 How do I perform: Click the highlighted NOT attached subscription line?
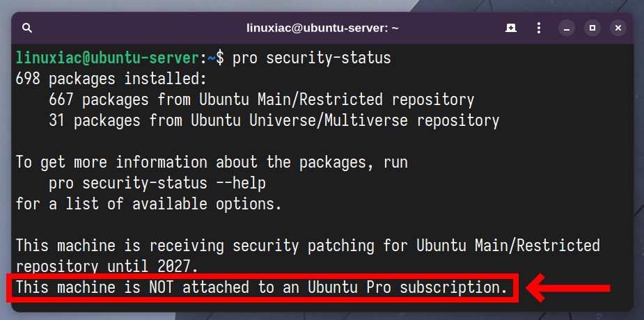tap(262, 287)
